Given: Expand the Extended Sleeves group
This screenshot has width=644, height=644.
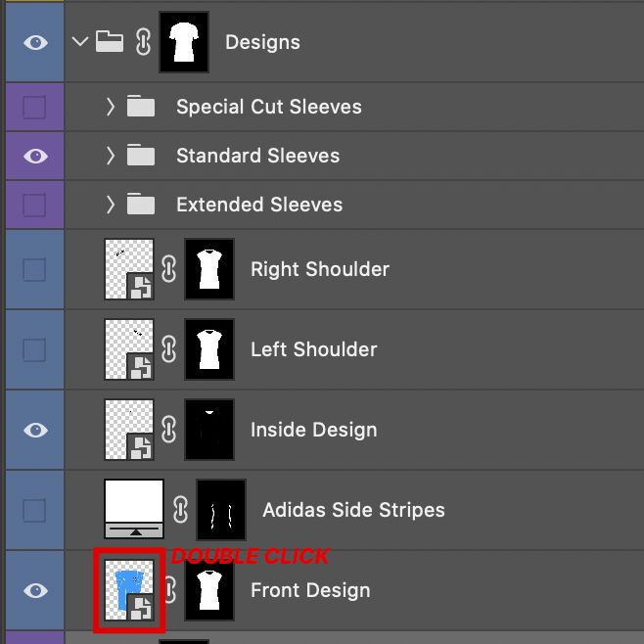Looking at the screenshot, I should (x=111, y=205).
